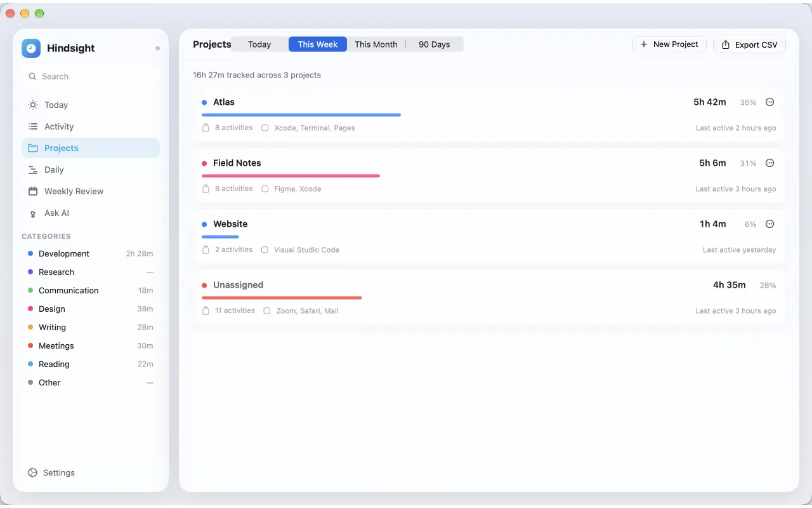Screen dimensions: 812x508
Task: Open the Website project title
Action: click(x=230, y=224)
